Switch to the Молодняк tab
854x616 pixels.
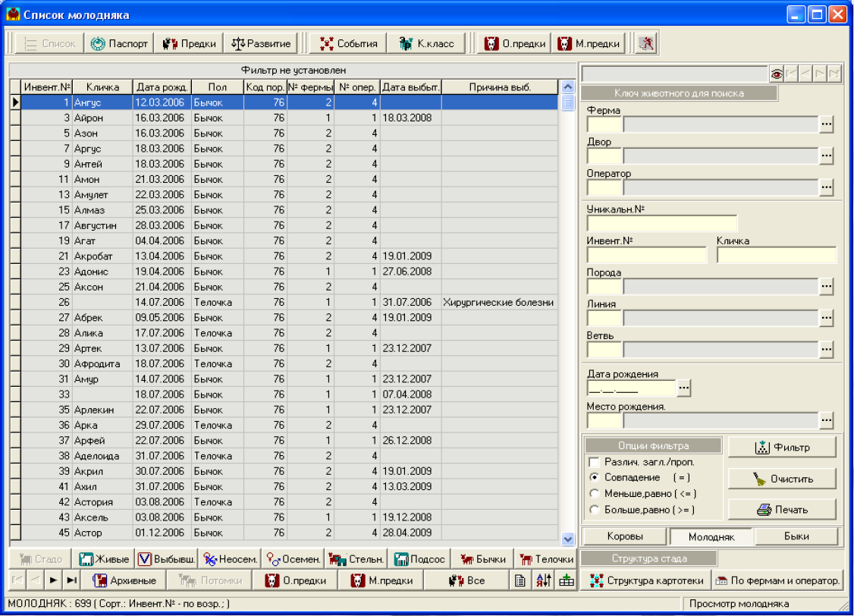[x=711, y=537]
